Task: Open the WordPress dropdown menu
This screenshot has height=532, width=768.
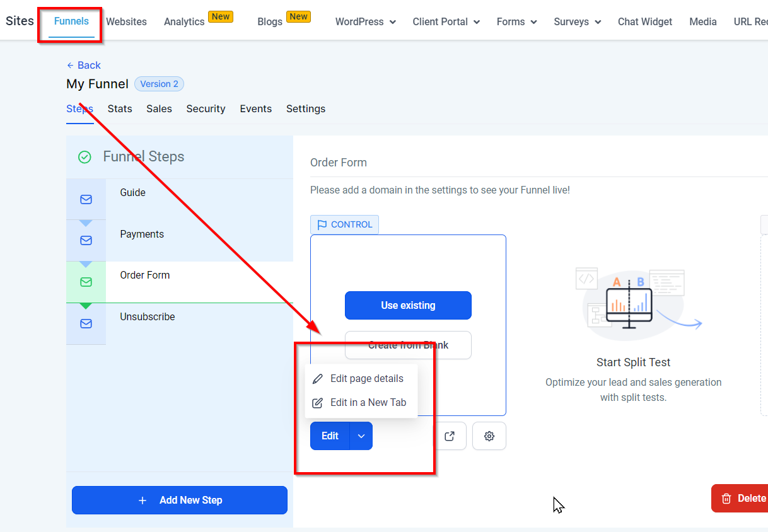Action: click(365, 21)
